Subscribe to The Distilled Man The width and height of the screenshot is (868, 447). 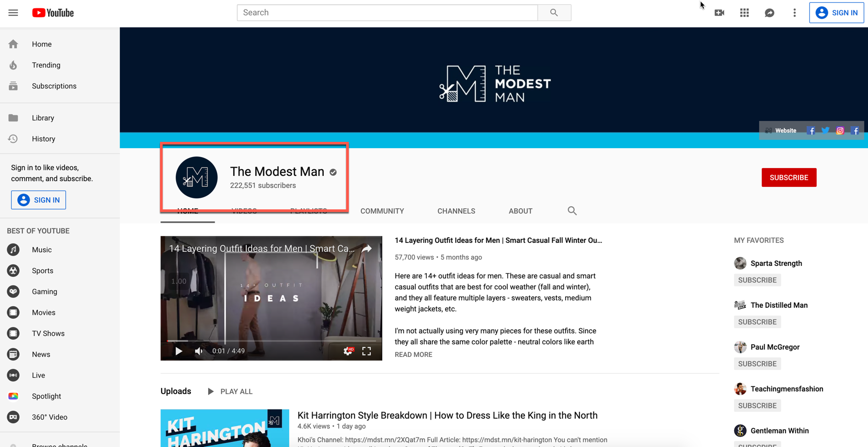point(757,322)
